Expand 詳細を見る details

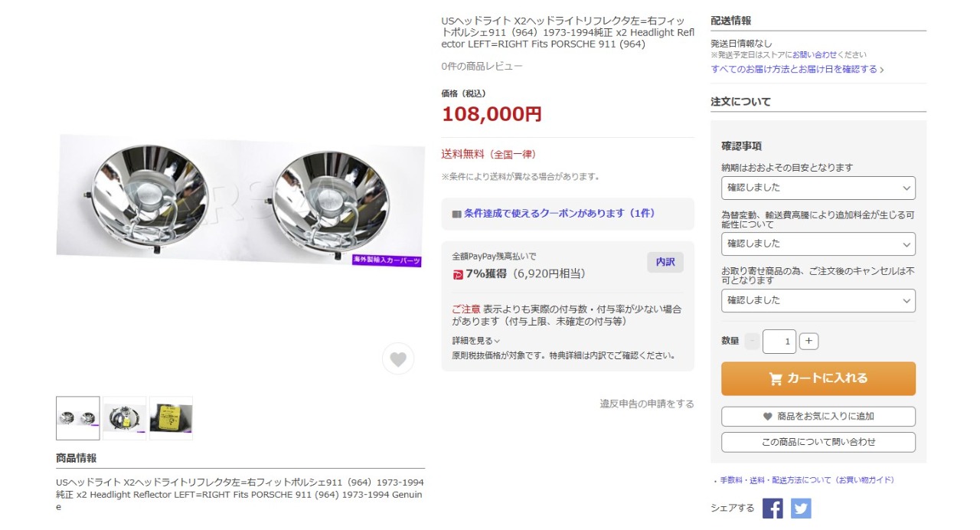point(476,341)
